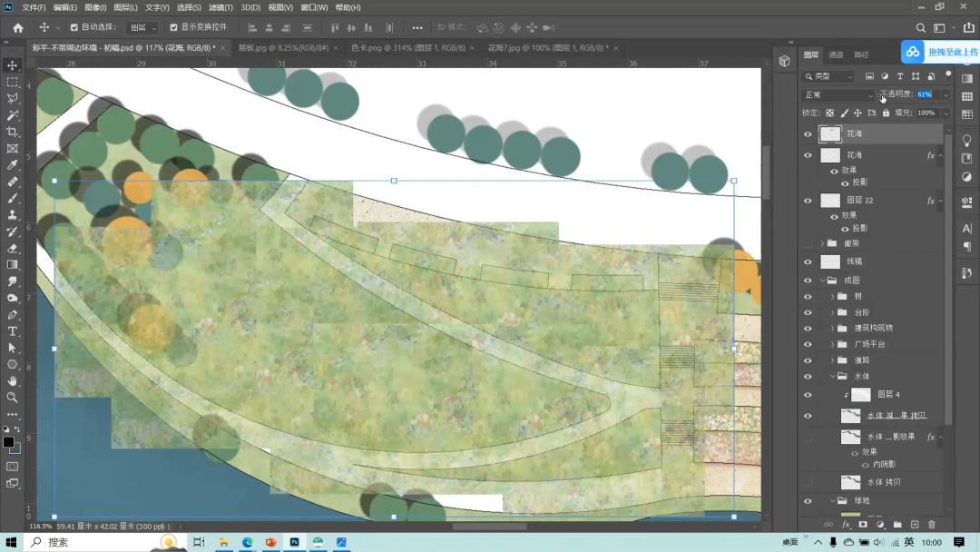Collapse the 水体 group

click(x=832, y=377)
